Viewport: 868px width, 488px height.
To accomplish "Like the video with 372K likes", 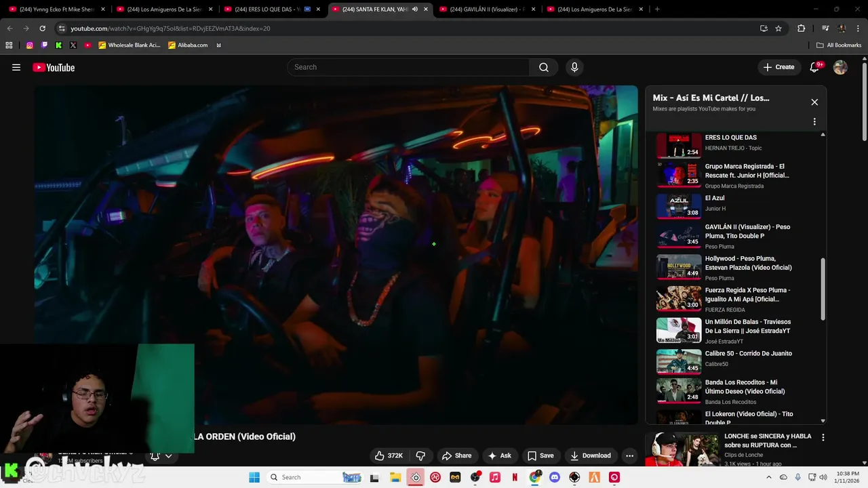I will [x=389, y=455].
